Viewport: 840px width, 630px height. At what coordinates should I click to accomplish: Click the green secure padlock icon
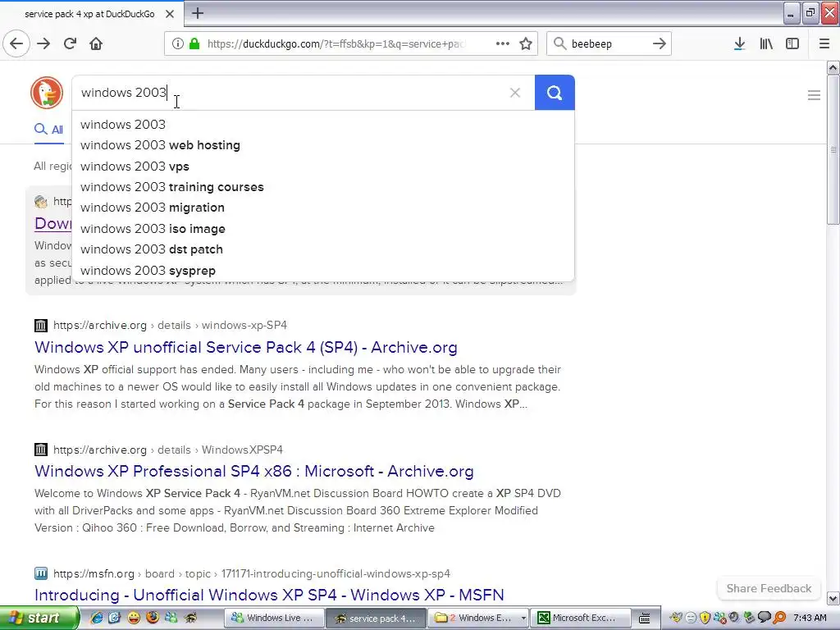point(194,44)
